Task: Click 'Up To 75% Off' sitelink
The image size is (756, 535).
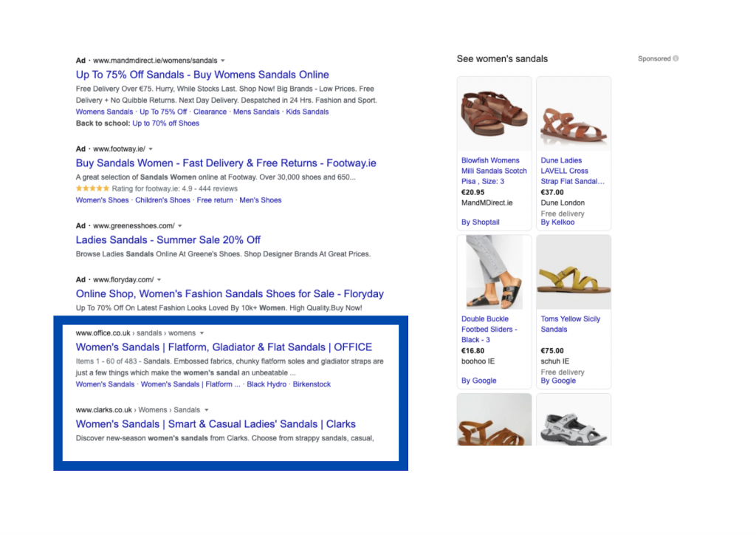Action: coord(163,112)
